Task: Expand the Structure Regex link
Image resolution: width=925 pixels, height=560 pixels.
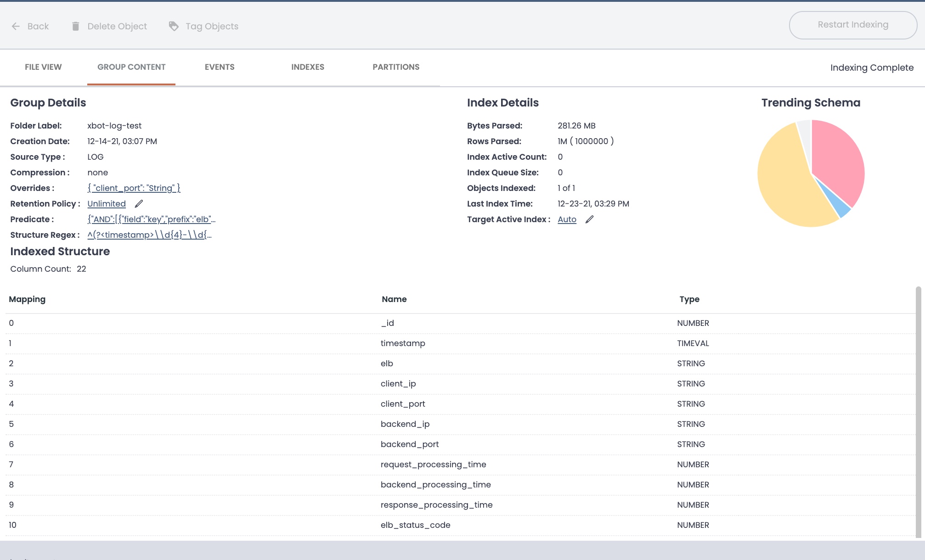Action: (149, 235)
